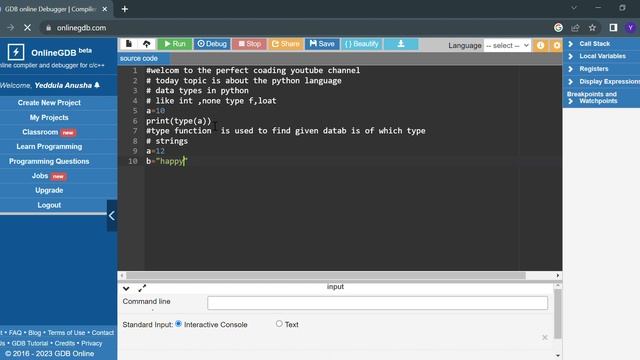
Task: Download the code with download icon
Action: point(401,44)
